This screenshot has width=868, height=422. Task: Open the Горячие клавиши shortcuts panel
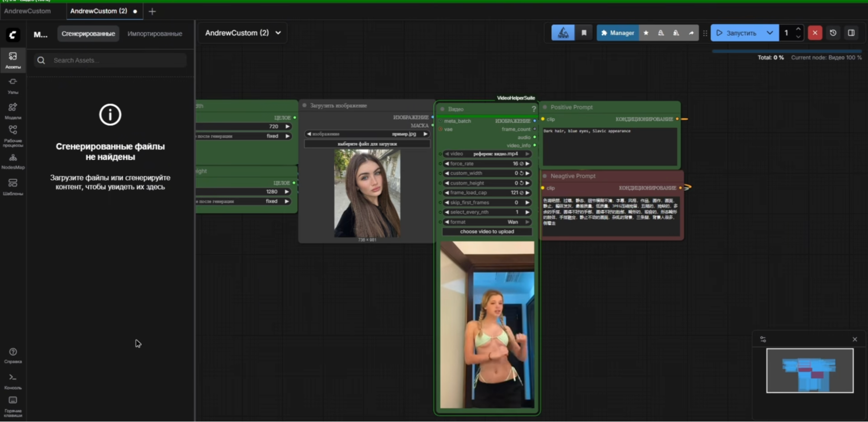(x=13, y=406)
